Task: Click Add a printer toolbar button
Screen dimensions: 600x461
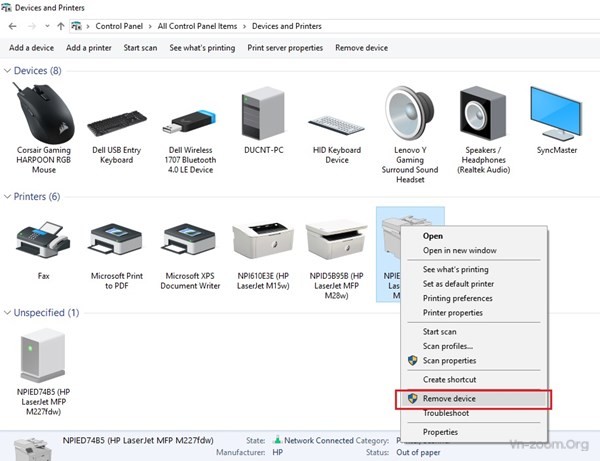Action: point(89,48)
